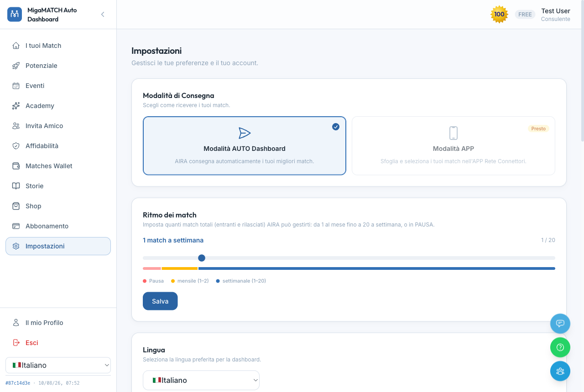Click the smartphone icon for Modalità APP
Viewport: 584px width, 392px height.
454,133
